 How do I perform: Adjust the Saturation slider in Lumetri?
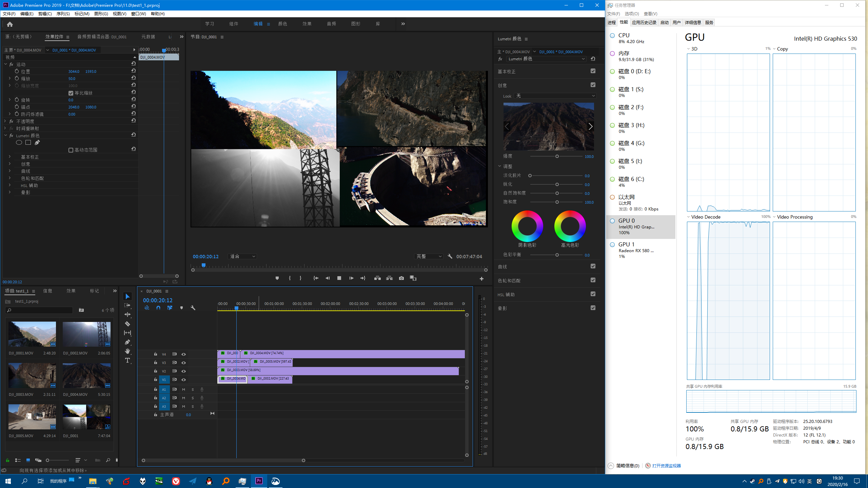click(556, 202)
